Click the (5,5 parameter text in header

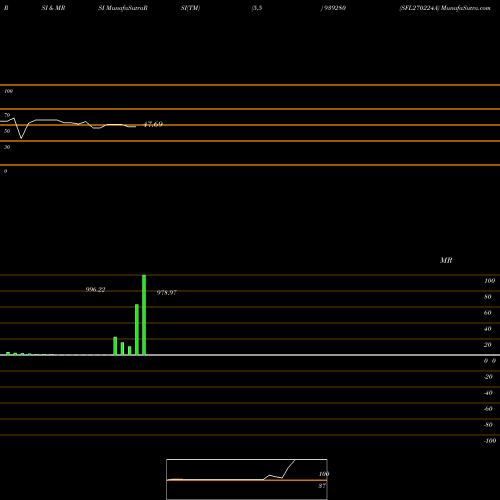pyautogui.click(x=257, y=8)
